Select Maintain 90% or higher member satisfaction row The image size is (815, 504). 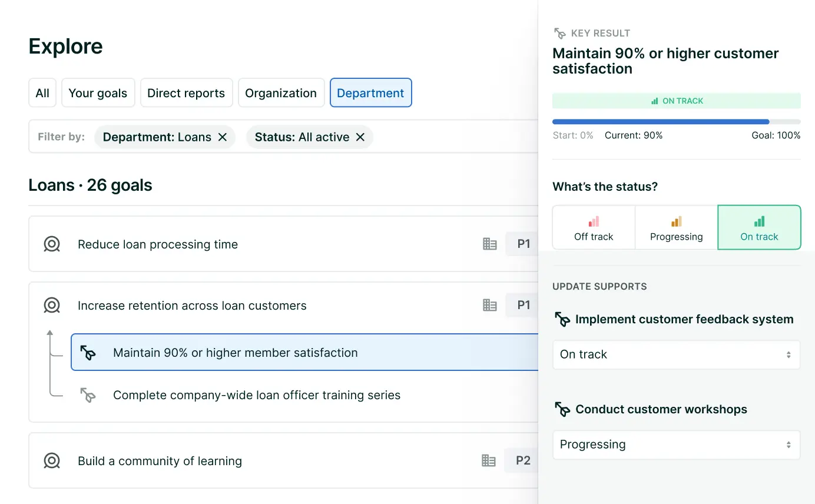pyautogui.click(x=236, y=353)
